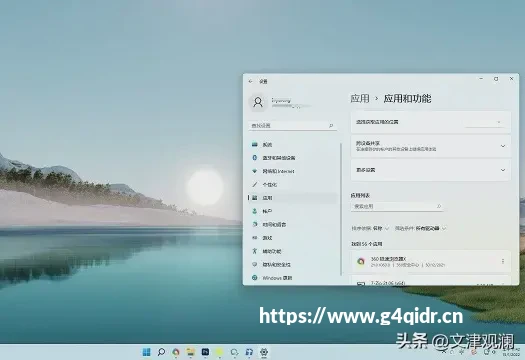Expand the 跨设备共享 section

point(431,146)
